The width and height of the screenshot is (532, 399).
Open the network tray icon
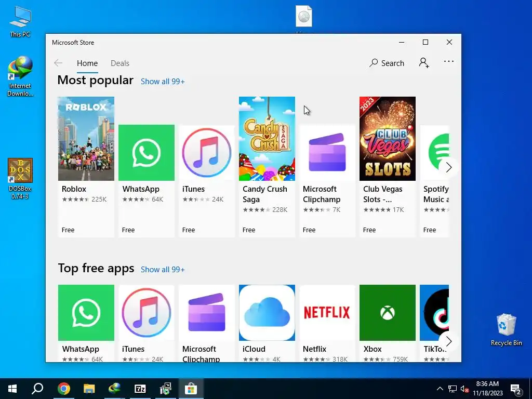[x=453, y=389]
